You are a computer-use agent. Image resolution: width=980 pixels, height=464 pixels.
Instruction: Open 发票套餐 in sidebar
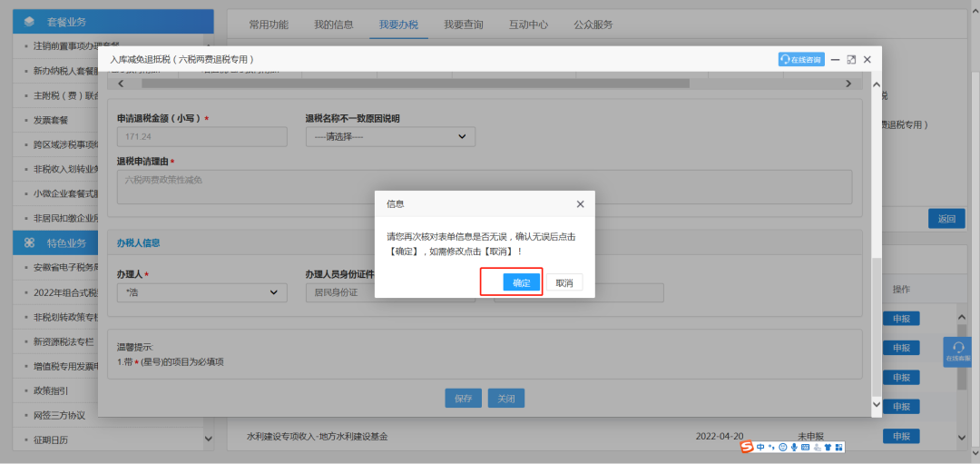point(51,120)
